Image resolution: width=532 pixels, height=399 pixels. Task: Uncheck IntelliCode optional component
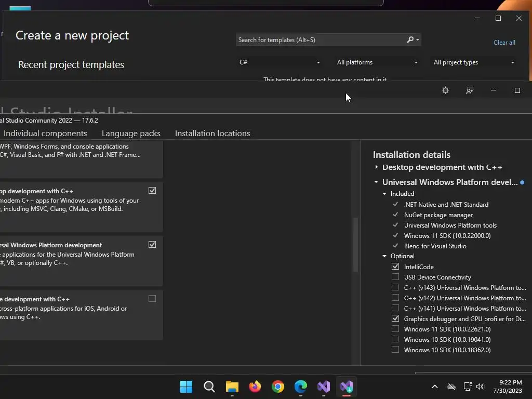[x=395, y=267]
